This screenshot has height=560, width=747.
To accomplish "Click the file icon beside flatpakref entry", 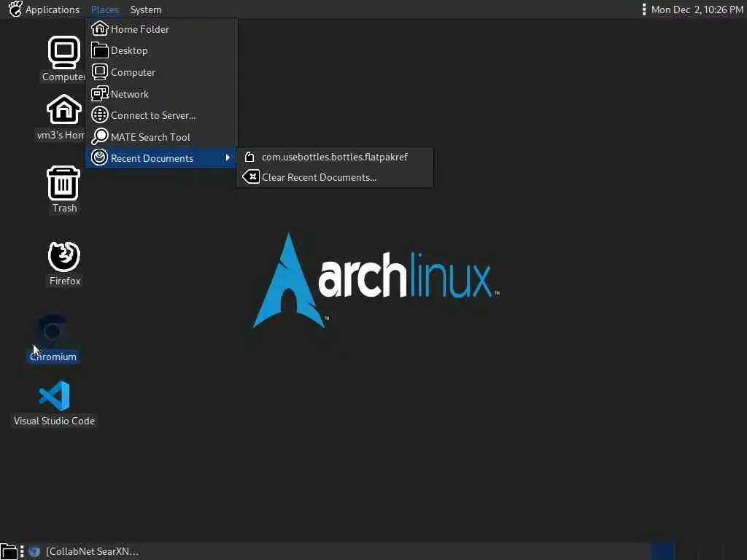I will point(249,157).
